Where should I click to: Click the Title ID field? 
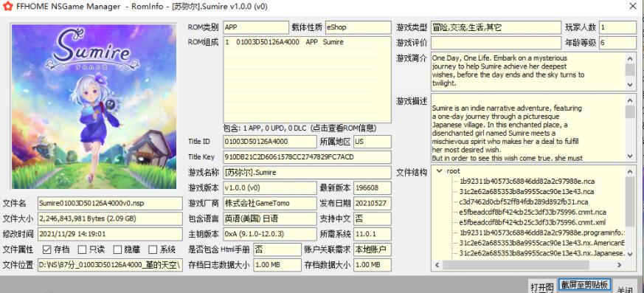pos(270,142)
